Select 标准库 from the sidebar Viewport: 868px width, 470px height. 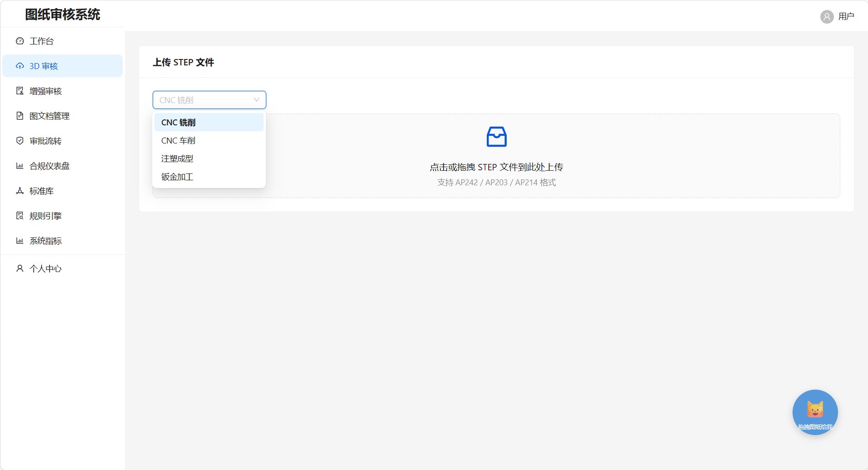point(62,191)
